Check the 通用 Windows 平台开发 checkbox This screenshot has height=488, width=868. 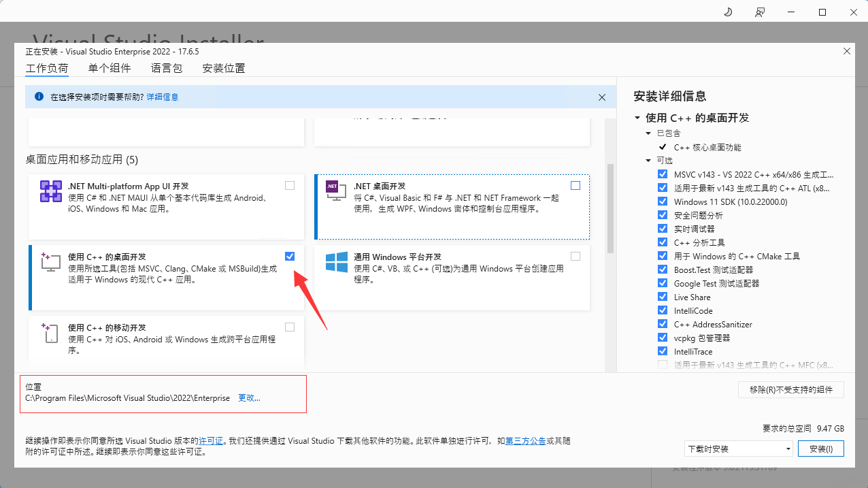575,256
